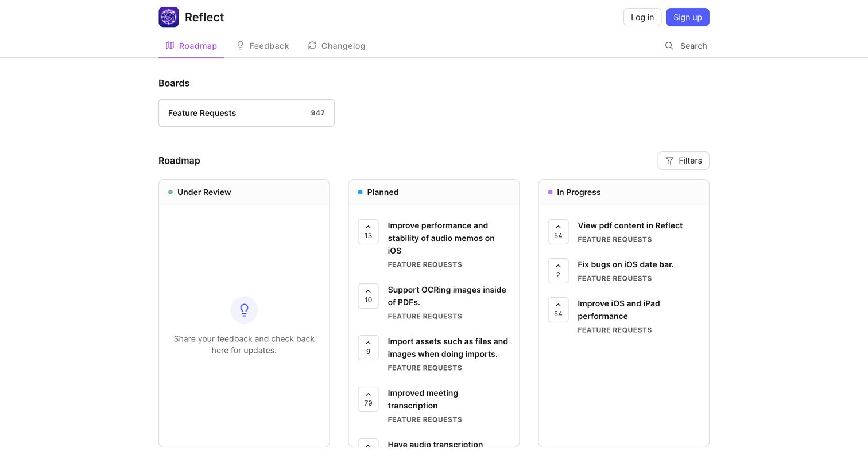Viewport: 868px width, 467px height.
Task: Open the Feature Requests board
Action: pyautogui.click(x=246, y=113)
